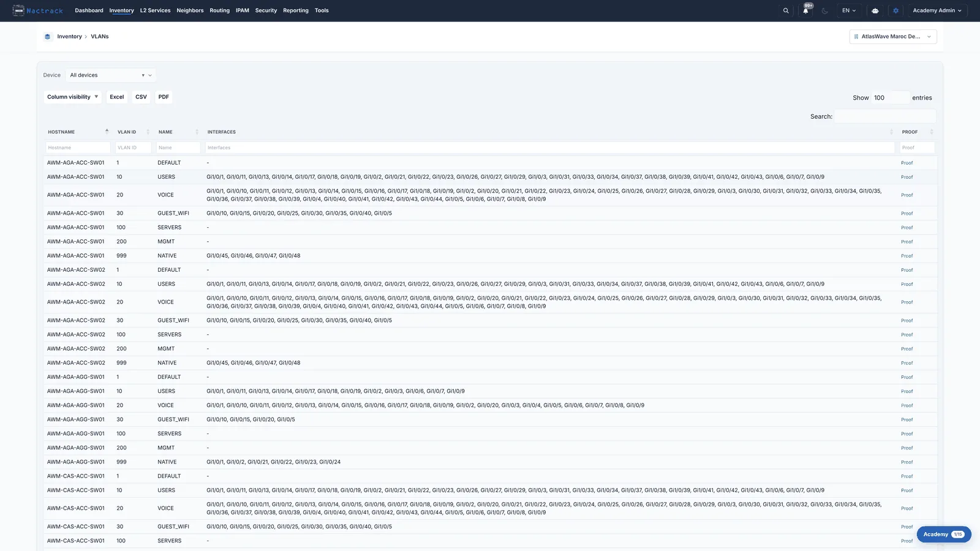Focus Hostname column filter field

click(78, 148)
